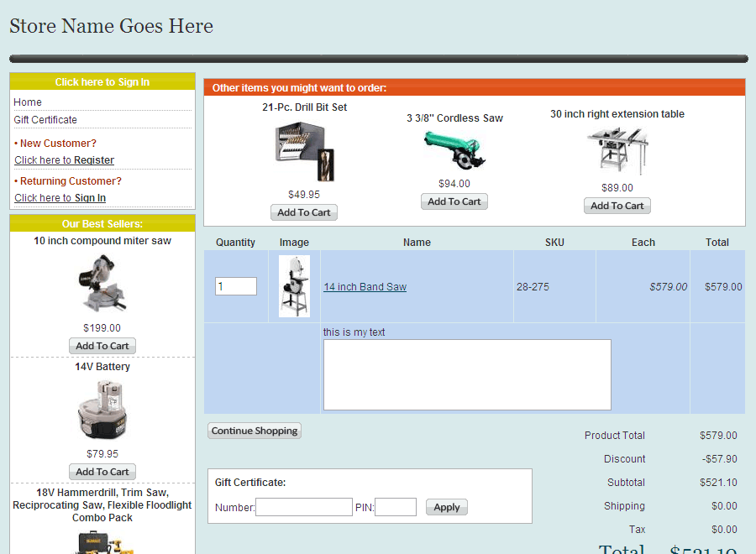The width and height of the screenshot is (756, 554).
Task: Apply the gift certificate
Action: pyautogui.click(x=446, y=507)
